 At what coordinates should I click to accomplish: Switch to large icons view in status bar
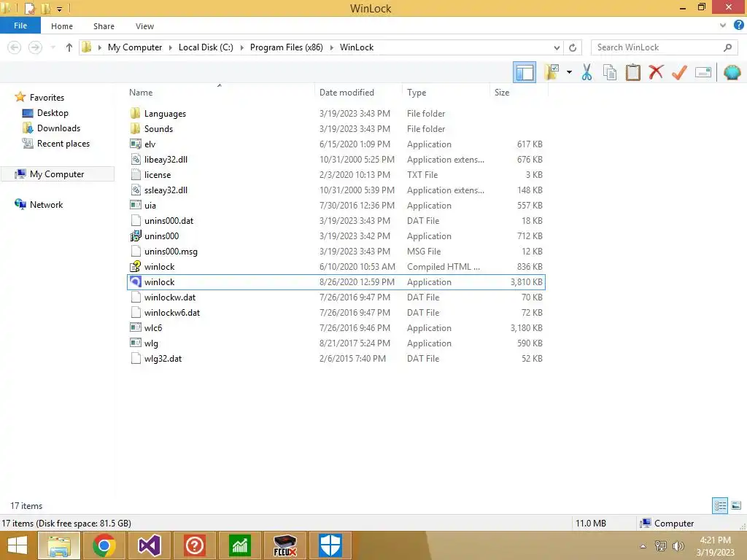736,505
